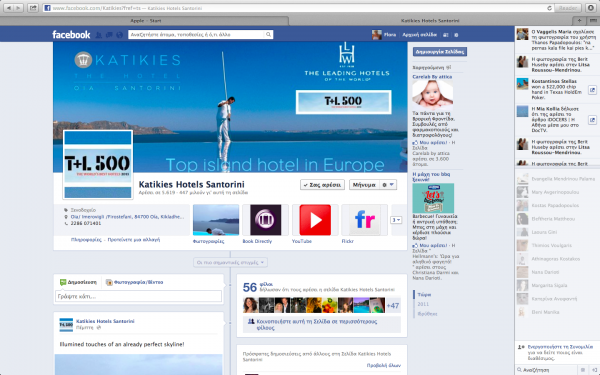Click the baby ad image
This screenshot has width=600, height=375.
[x=433, y=95]
